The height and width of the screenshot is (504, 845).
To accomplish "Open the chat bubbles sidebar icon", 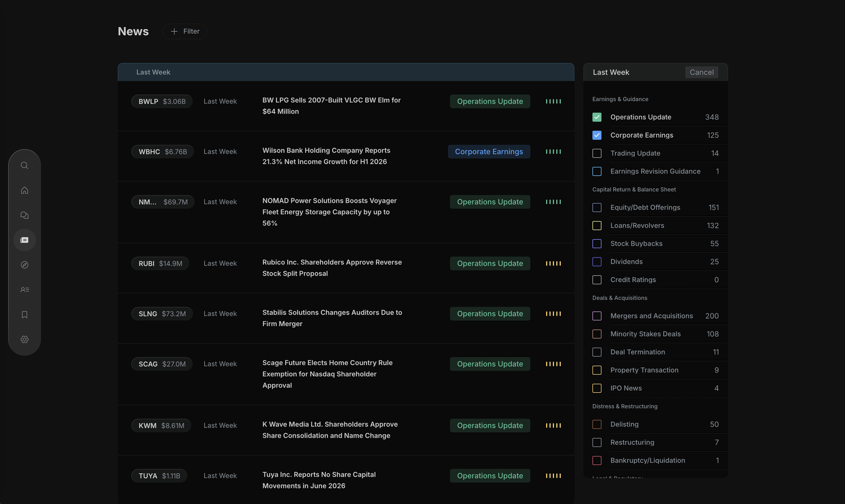I will [x=24, y=215].
